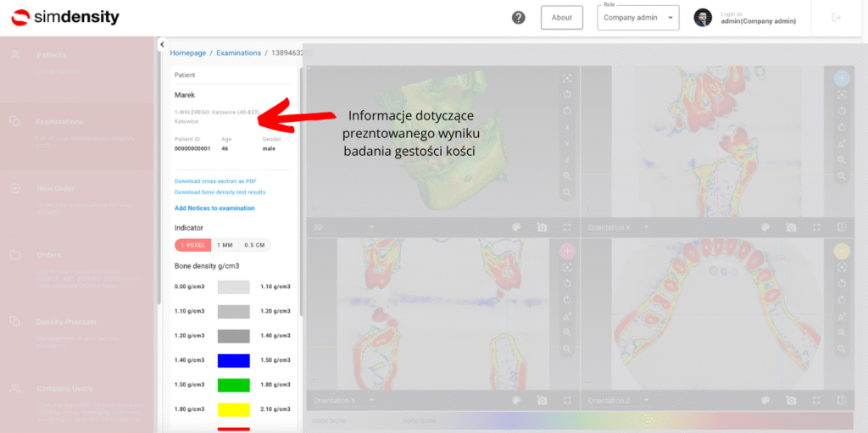Click the About button
The width and height of the screenshot is (868, 433).
coord(561,18)
